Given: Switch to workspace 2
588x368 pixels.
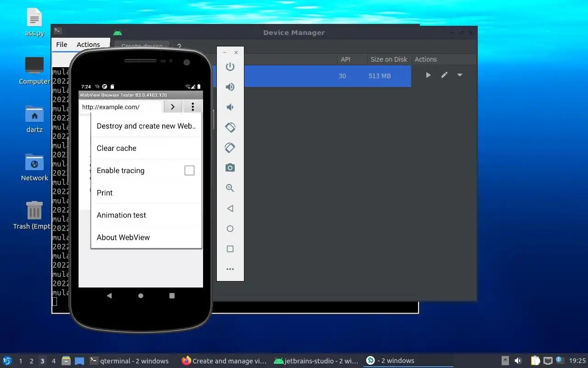Looking at the screenshot, I should click(31, 361).
